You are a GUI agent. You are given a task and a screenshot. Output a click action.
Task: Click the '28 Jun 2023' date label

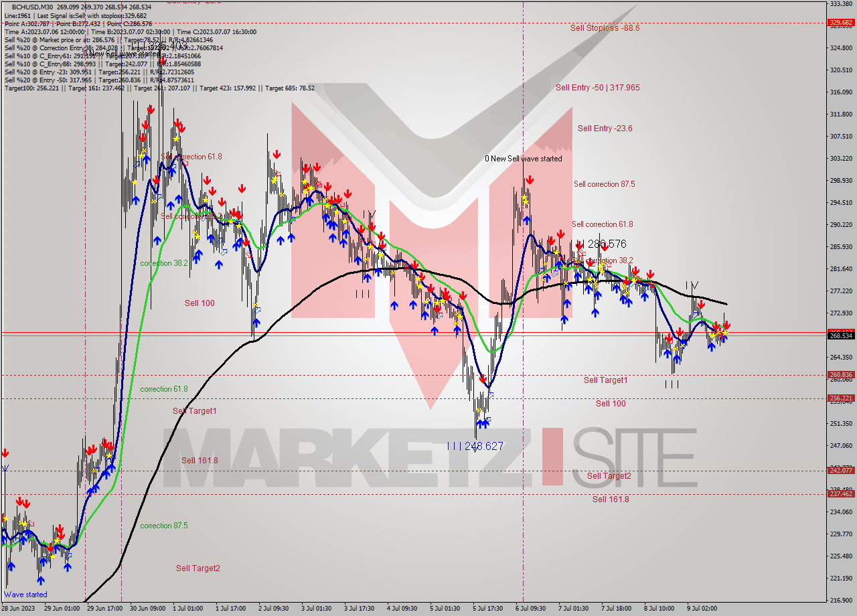point(19,609)
